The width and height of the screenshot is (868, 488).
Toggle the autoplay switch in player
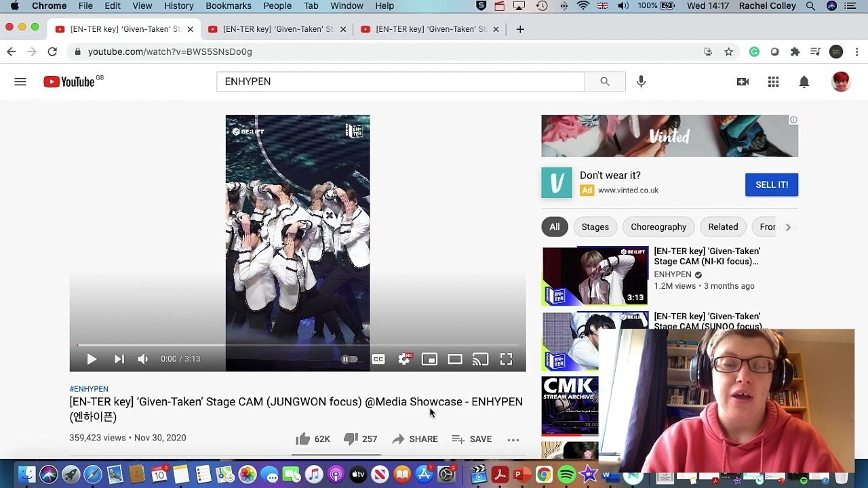[x=349, y=359]
